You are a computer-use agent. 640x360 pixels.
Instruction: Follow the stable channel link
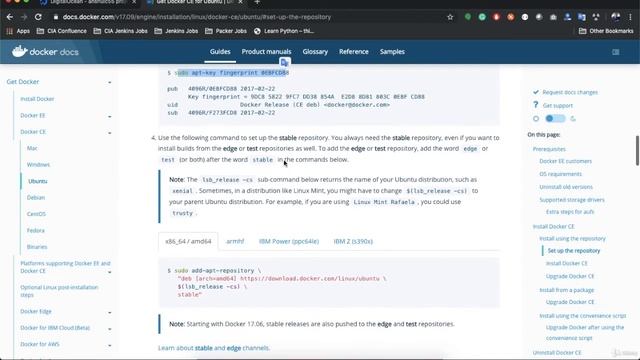pos(203,348)
